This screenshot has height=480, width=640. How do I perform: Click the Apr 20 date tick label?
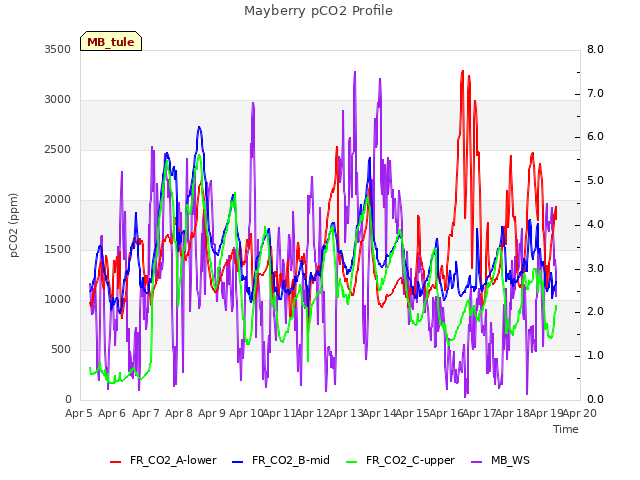[x=580, y=413]
